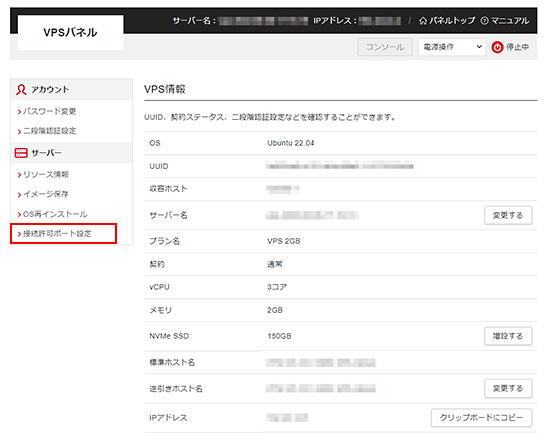Click the アカウント person icon
Viewport: 550px width, 433px height.
(x=21, y=89)
